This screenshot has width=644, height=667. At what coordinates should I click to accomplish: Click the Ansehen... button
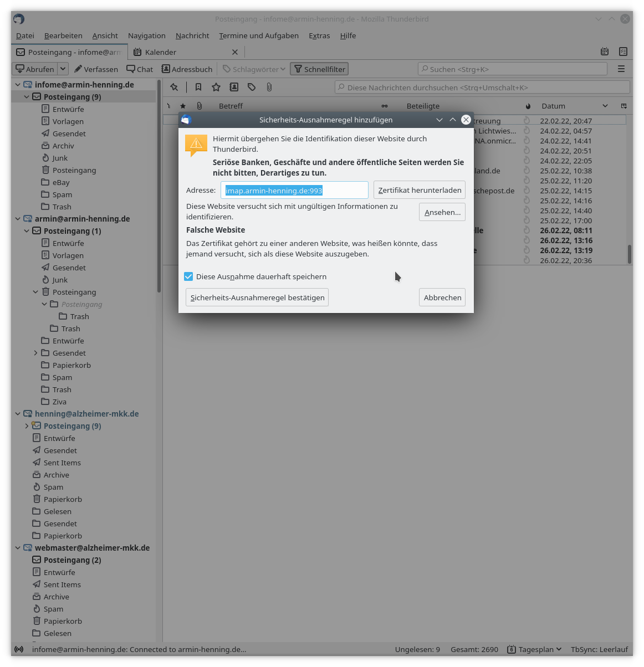point(442,212)
